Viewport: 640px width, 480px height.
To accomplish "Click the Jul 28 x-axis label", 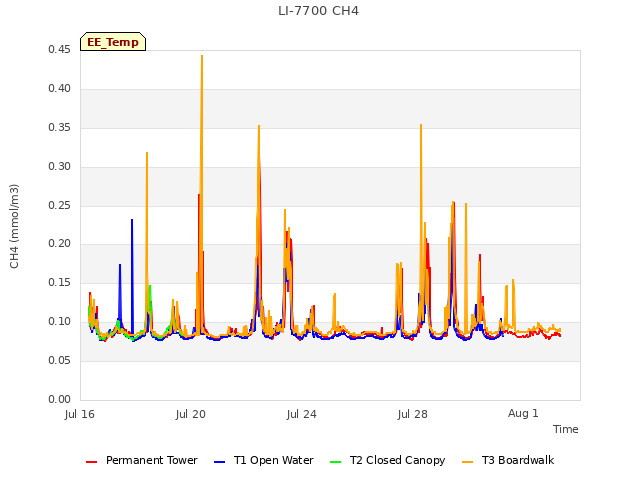I will 413,414.
